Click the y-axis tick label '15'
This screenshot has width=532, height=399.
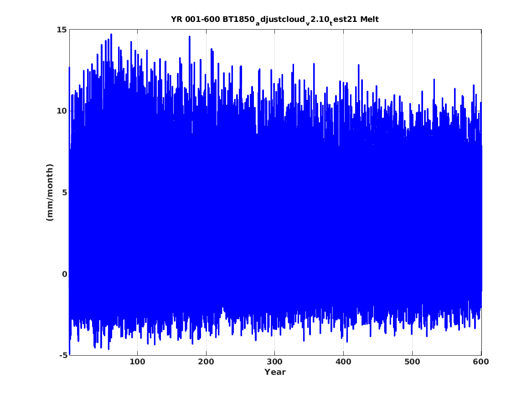pyautogui.click(x=62, y=30)
